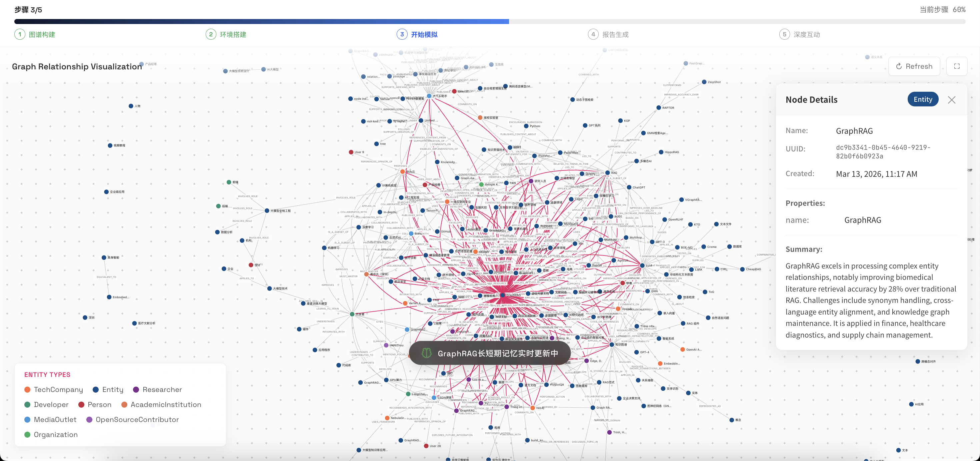Click the 当前步骤 60% progress label

click(x=942, y=10)
